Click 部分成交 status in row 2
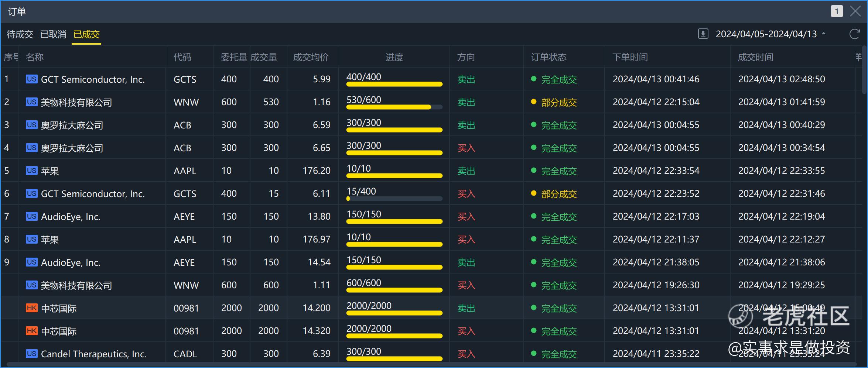 pos(559,102)
